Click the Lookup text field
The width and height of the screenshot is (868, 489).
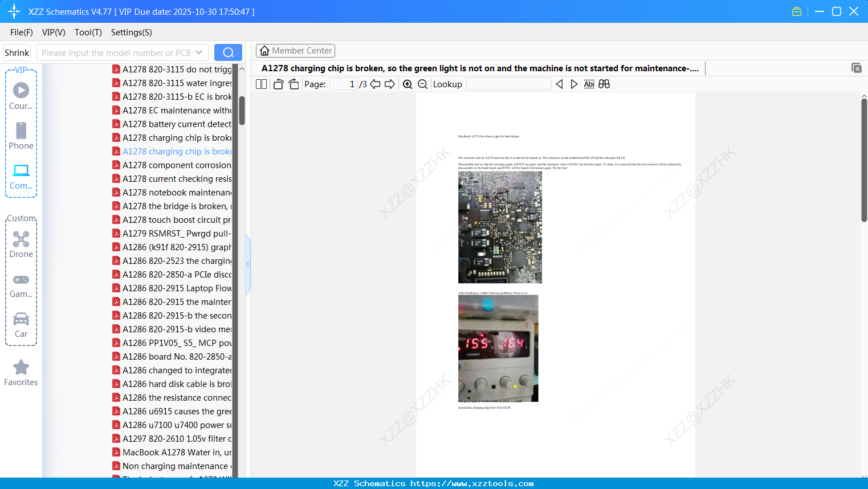coord(509,84)
